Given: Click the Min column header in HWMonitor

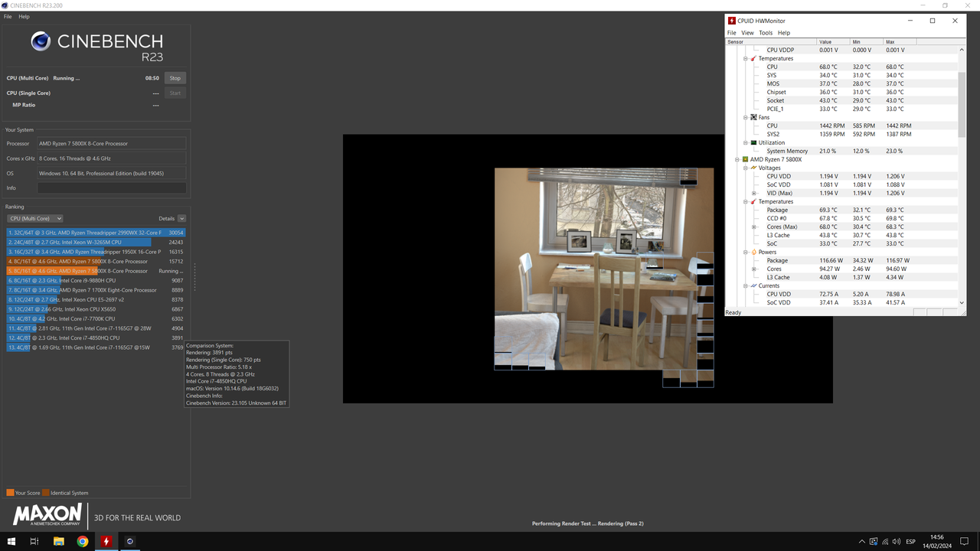Looking at the screenshot, I should coord(866,42).
